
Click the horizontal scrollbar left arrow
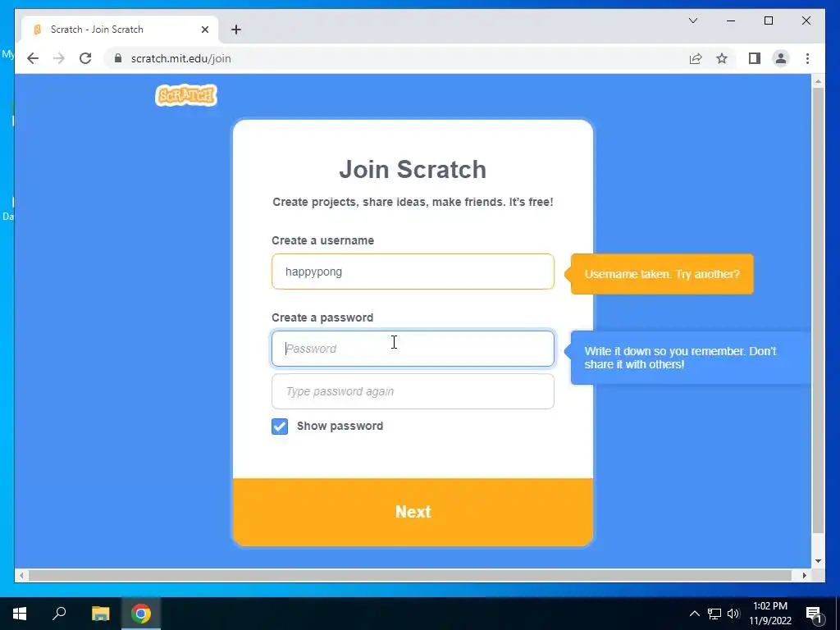click(21, 575)
